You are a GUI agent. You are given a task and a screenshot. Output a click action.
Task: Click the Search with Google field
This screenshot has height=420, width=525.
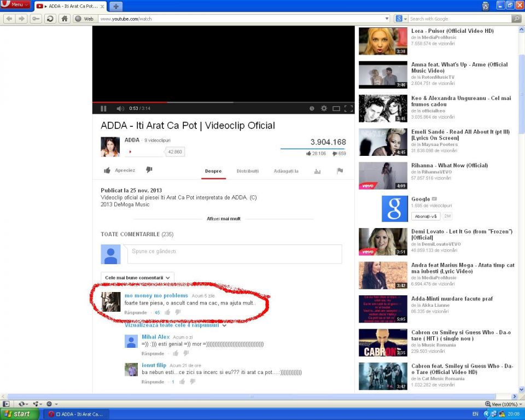click(460, 19)
